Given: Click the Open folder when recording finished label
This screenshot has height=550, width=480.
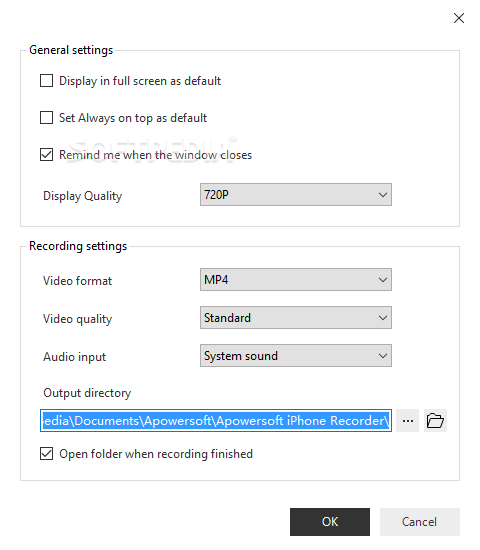Looking at the screenshot, I should 156,454.
